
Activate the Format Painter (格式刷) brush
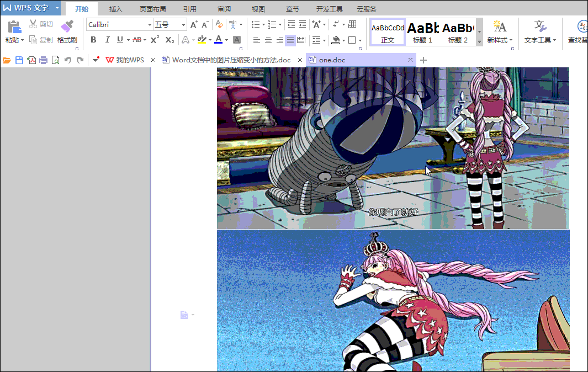click(x=67, y=26)
